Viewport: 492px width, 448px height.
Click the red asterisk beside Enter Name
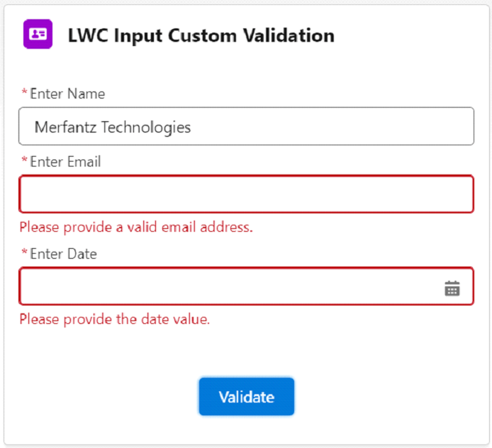[x=24, y=92]
